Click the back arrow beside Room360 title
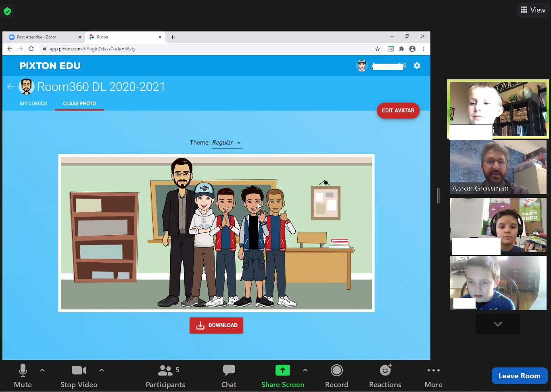 tap(10, 87)
